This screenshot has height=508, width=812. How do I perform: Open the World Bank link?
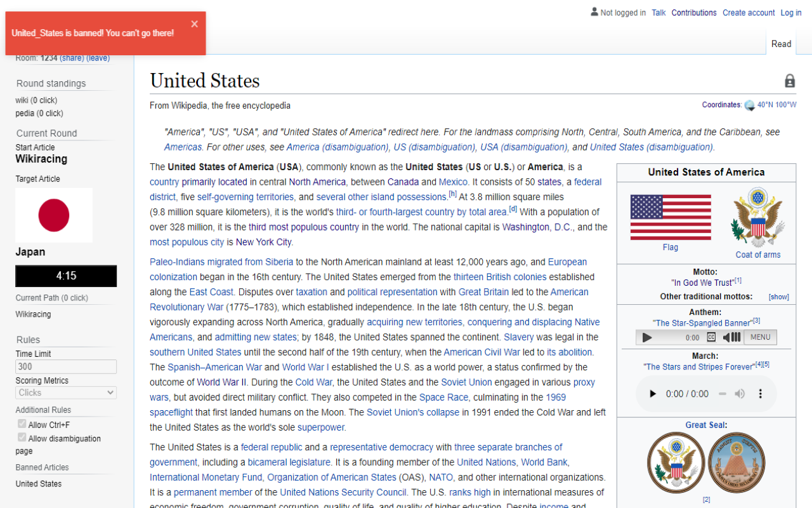pyautogui.click(x=544, y=462)
